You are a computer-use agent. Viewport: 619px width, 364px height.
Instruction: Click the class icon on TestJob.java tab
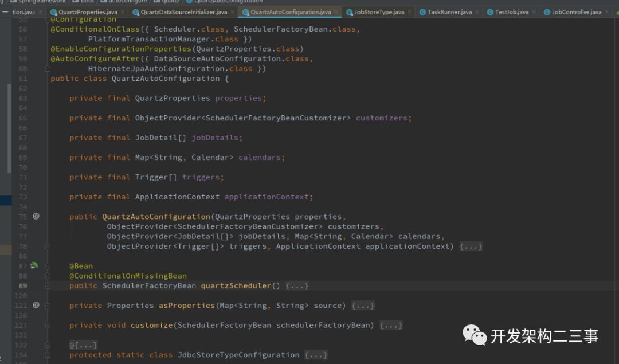[x=490, y=13]
